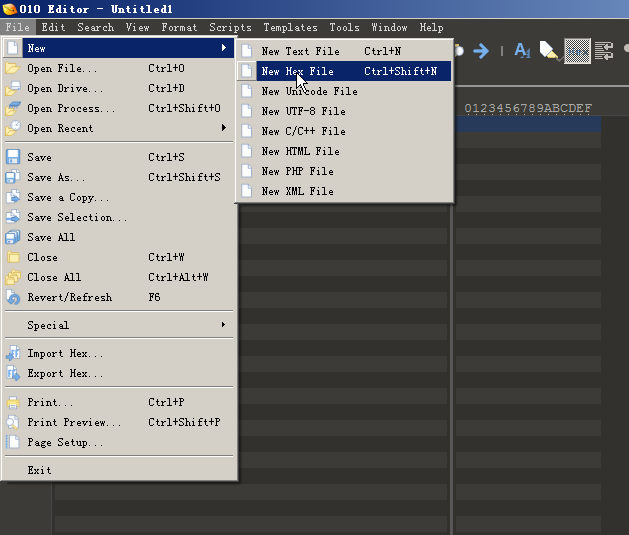Select Save a Copy... menu entry
The width and height of the screenshot is (629, 535).
tap(119, 197)
